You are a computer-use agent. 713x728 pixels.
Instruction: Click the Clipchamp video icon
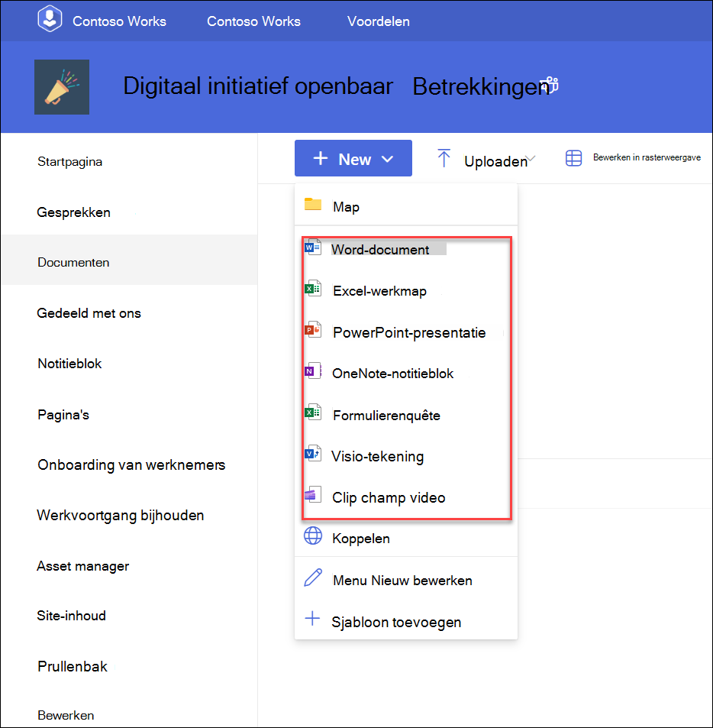313,495
